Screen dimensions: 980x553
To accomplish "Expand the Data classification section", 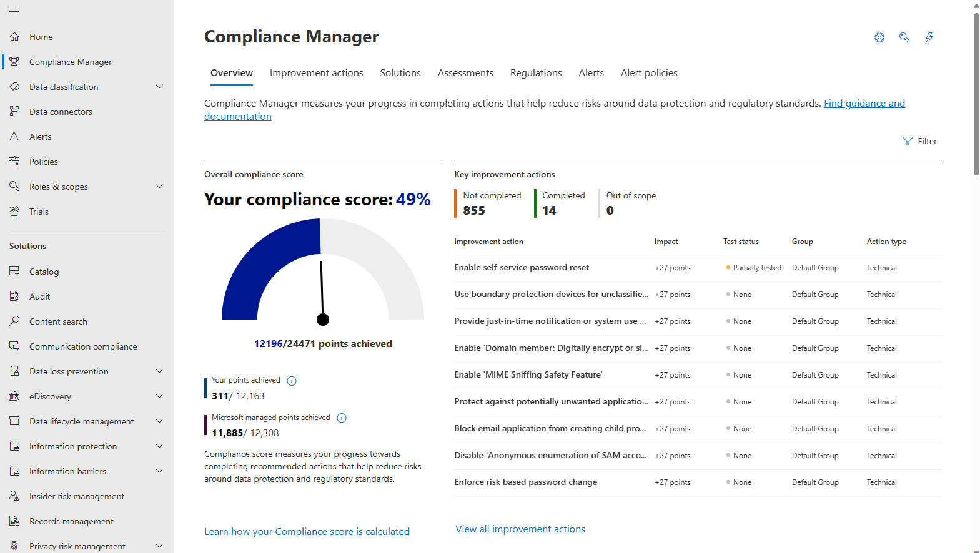I will 159,87.
